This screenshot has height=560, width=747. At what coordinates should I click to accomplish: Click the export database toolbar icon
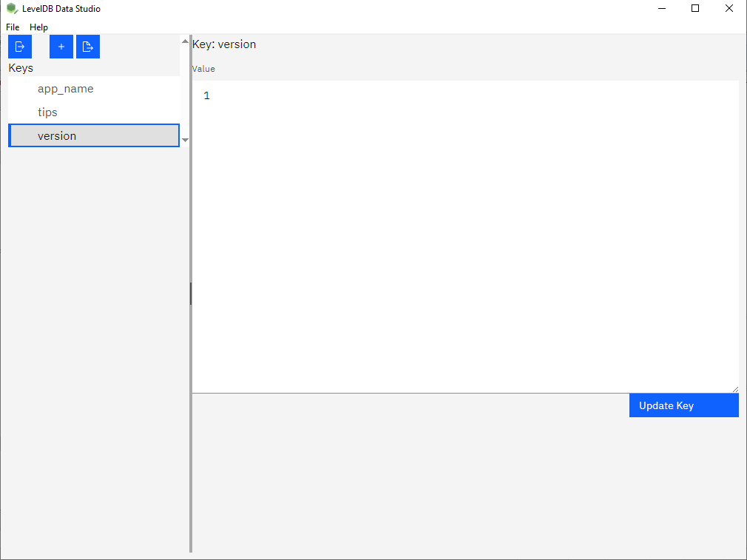87,46
